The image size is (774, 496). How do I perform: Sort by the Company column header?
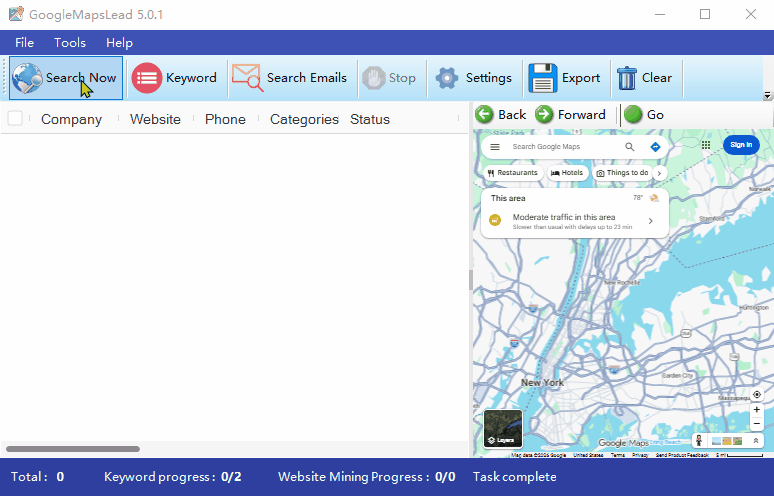click(x=72, y=119)
